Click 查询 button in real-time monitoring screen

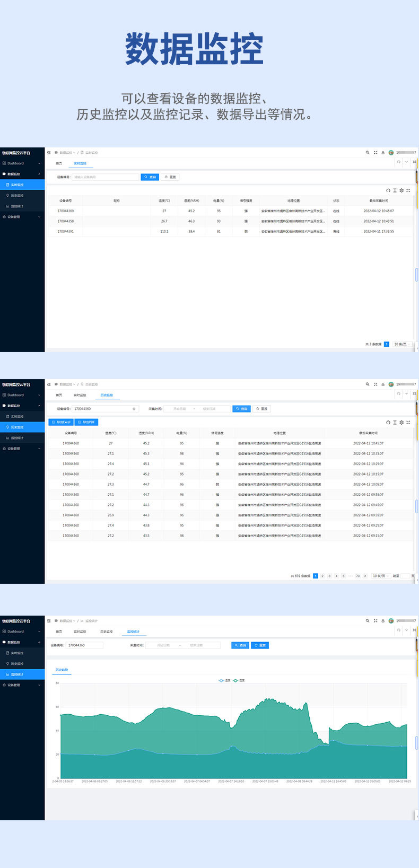pos(150,177)
